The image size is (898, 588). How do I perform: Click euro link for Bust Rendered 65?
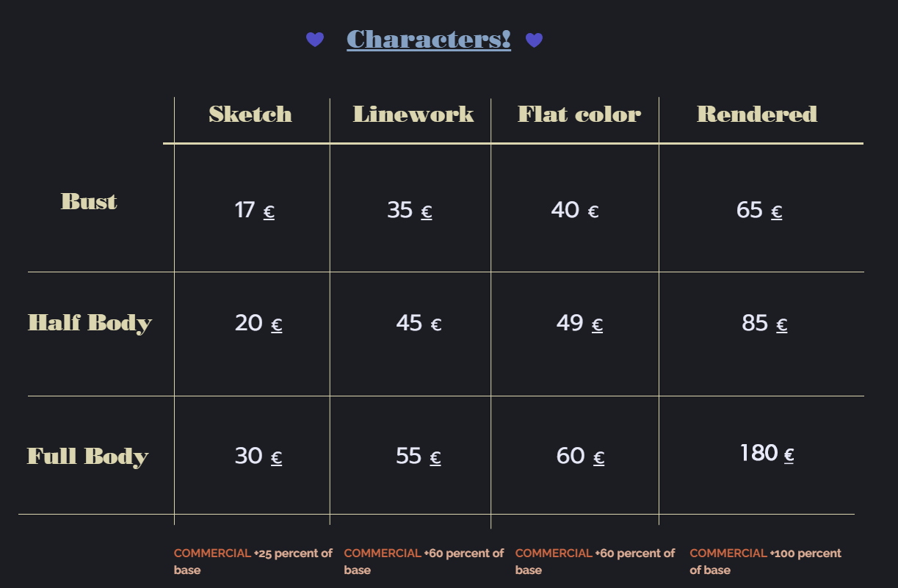point(777,212)
